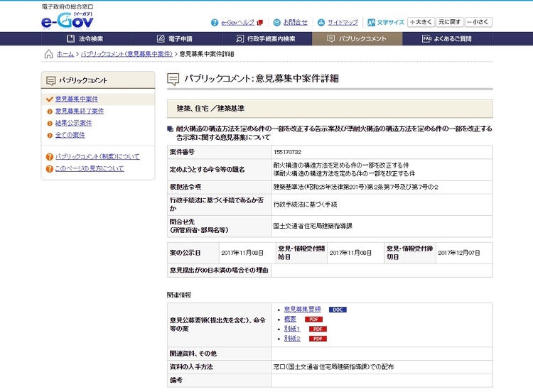
Task: Click the 文字サイズ AA icon
Action: click(371, 23)
